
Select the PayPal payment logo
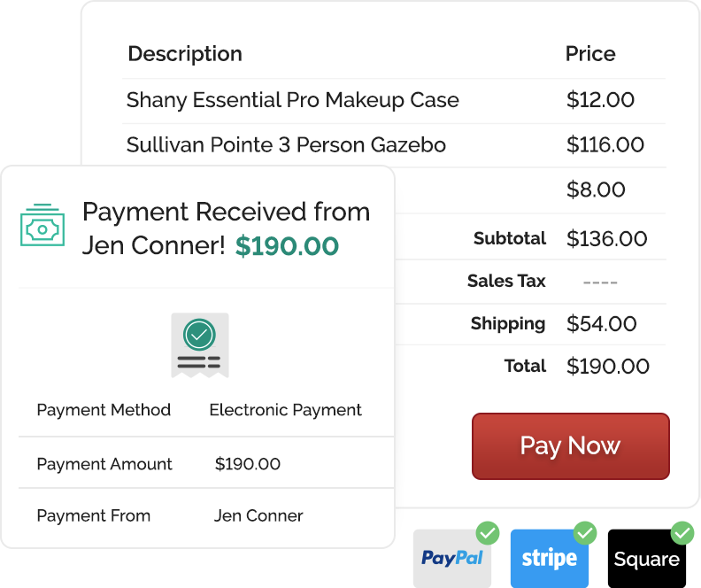click(x=452, y=558)
